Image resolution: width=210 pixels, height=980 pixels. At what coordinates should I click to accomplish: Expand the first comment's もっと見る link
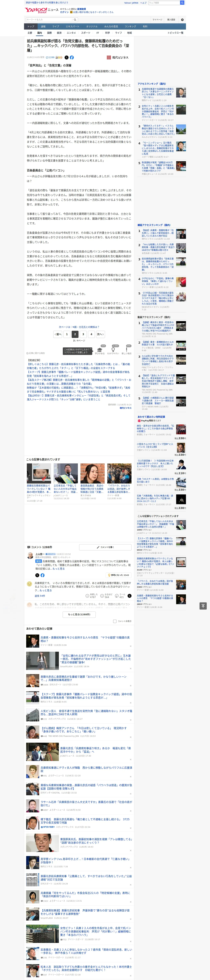59,569
